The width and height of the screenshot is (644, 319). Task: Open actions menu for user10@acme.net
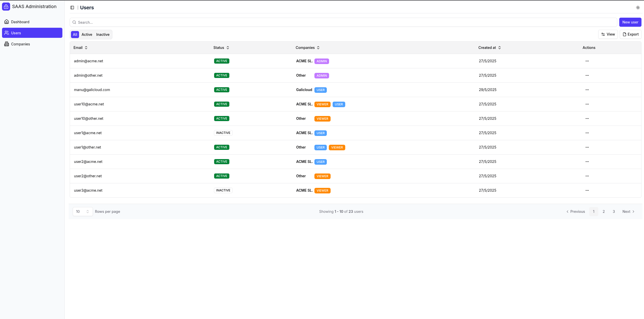coord(587,104)
